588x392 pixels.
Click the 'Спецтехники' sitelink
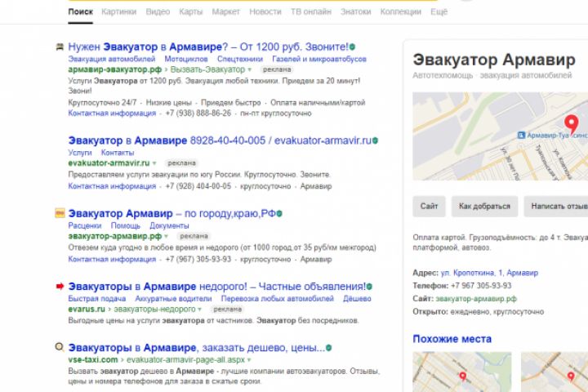pos(240,60)
